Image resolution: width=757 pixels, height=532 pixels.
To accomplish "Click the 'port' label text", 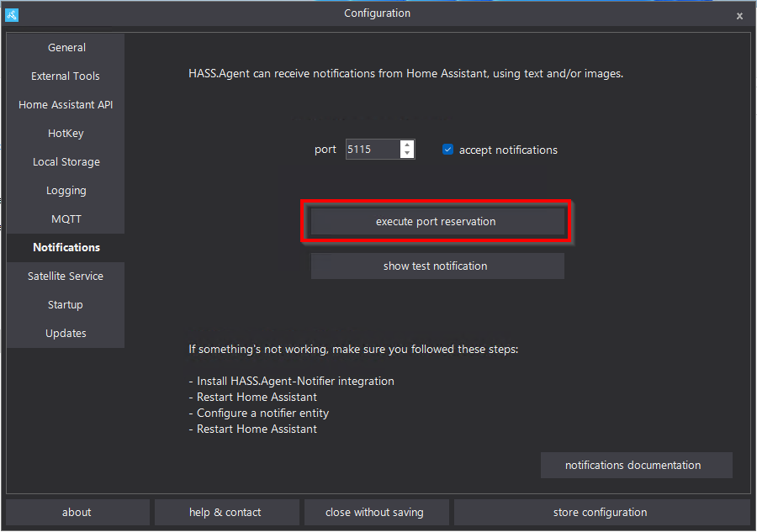I will click(325, 150).
